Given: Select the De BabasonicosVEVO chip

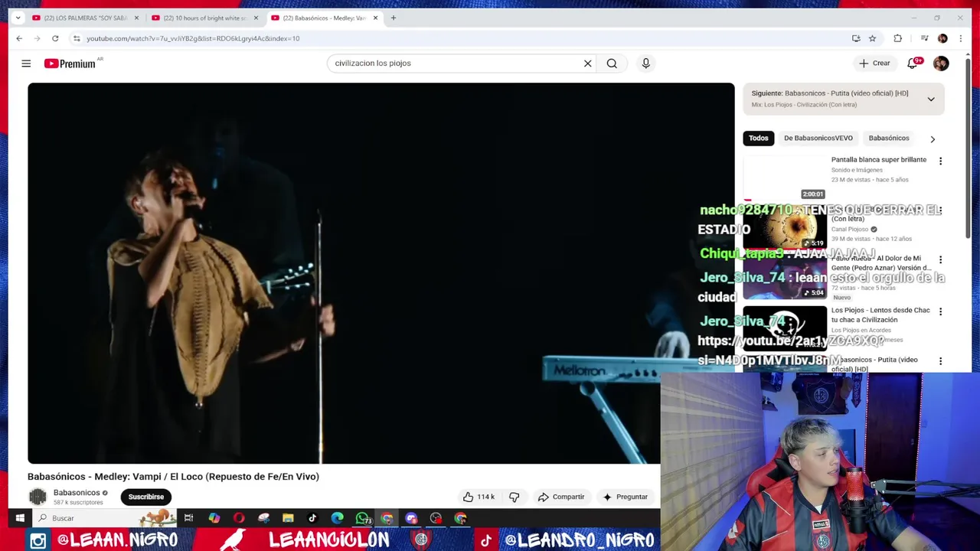Looking at the screenshot, I should (818, 139).
